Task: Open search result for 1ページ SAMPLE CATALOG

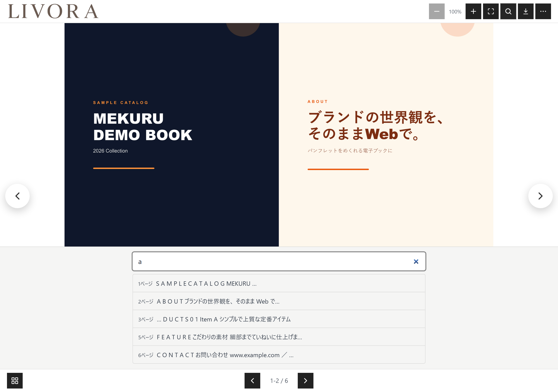Action: coord(279,283)
